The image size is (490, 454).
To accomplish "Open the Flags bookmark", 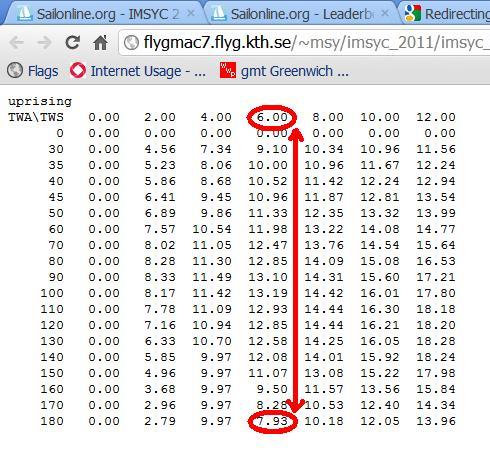I will (33, 71).
